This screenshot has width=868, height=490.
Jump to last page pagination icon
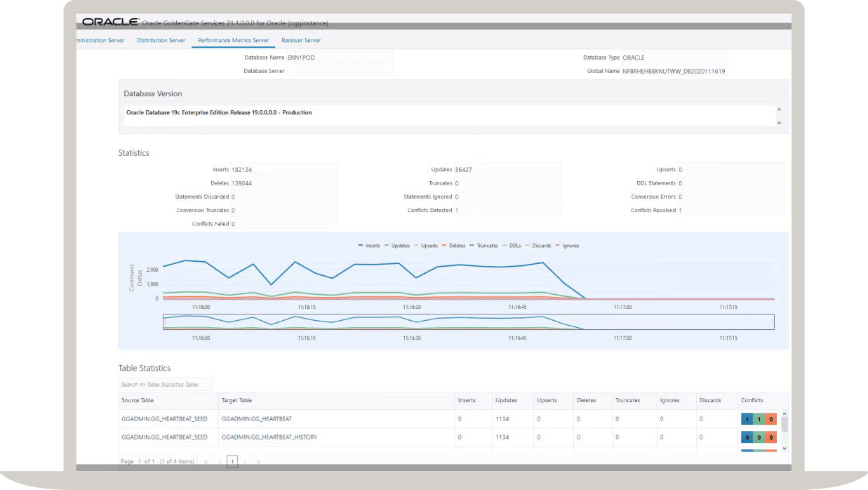point(258,461)
